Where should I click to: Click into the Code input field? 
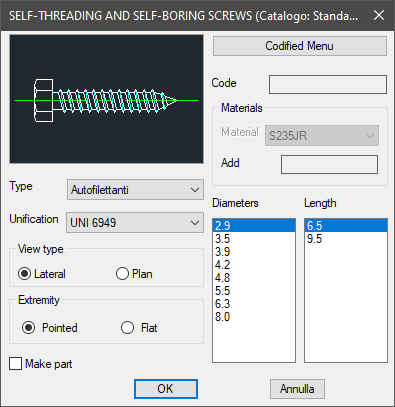(x=328, y=84)
